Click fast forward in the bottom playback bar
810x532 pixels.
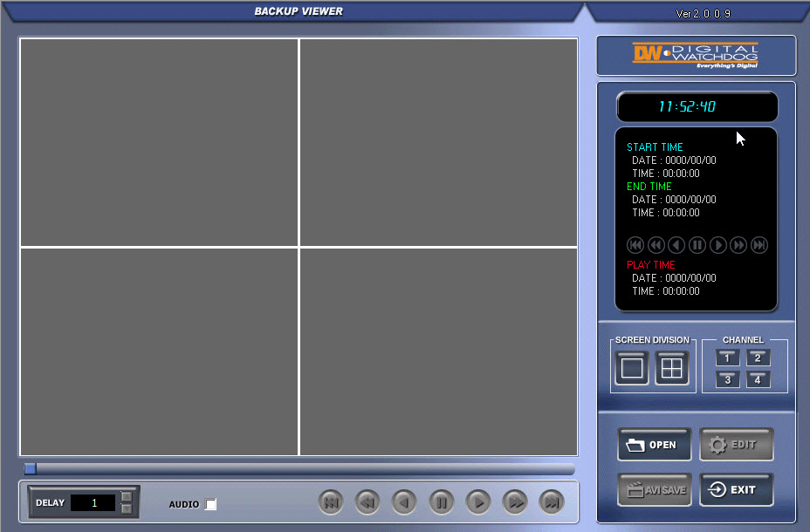click(516, 501)
